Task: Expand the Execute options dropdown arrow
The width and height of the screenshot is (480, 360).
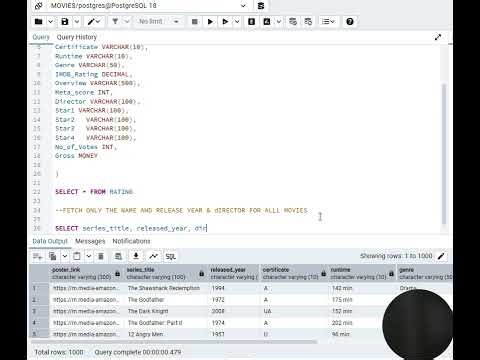Action: coord(237,22)
